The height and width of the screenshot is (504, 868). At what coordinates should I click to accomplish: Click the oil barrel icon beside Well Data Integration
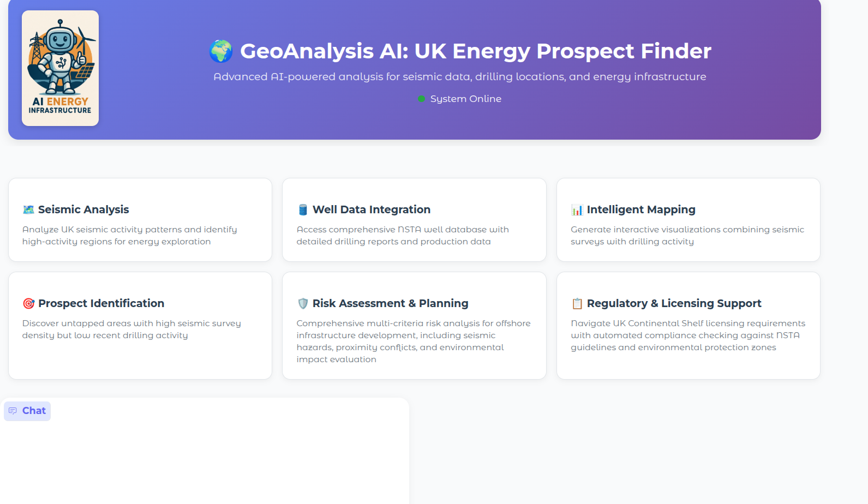point(303,210)
